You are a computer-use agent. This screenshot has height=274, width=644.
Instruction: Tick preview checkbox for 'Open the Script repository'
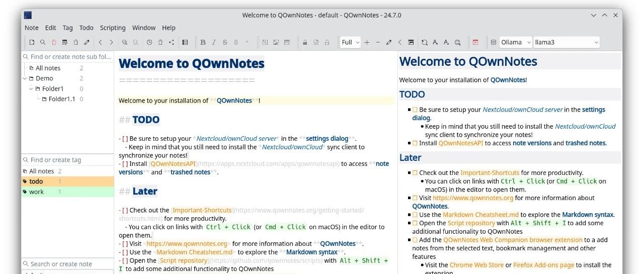(x=415, y=223)
